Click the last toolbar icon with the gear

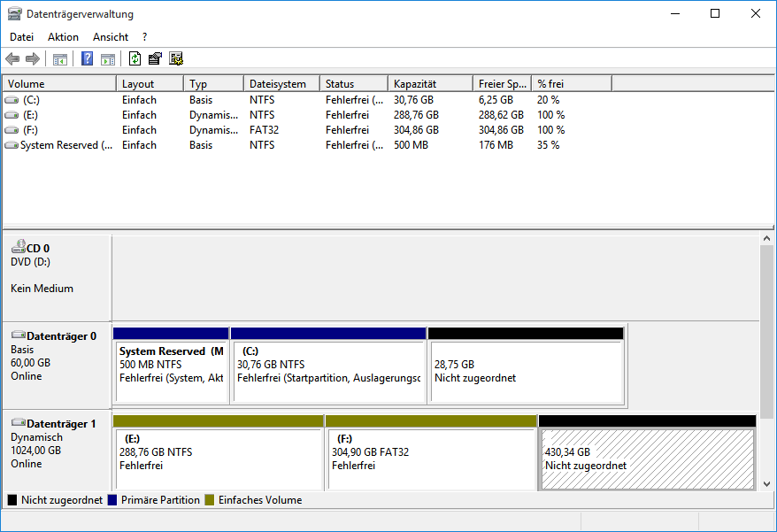pos(176,59)
